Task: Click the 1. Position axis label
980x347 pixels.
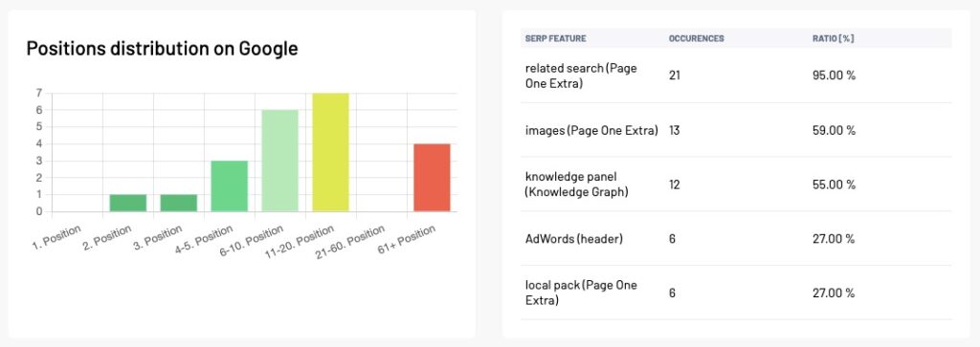Action: click(56, 237)
